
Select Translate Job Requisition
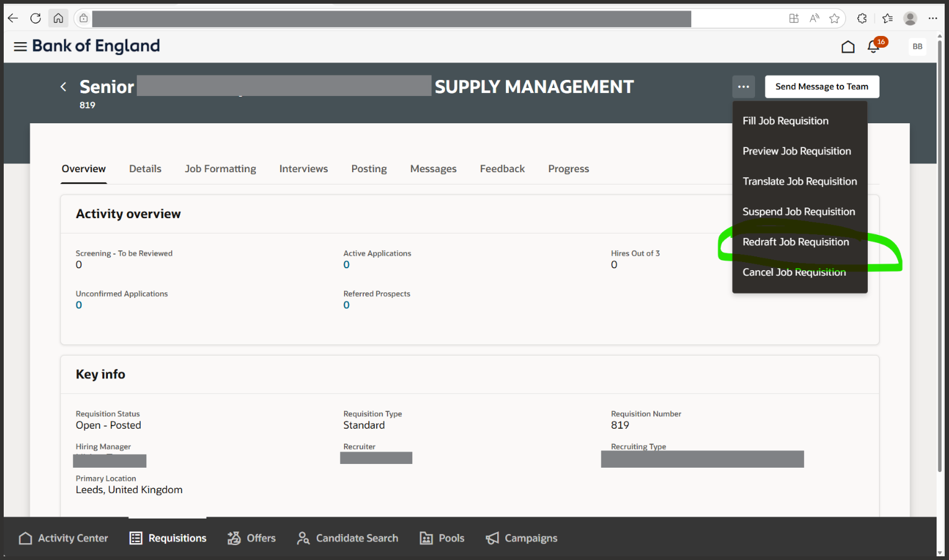tap(800, 182)
